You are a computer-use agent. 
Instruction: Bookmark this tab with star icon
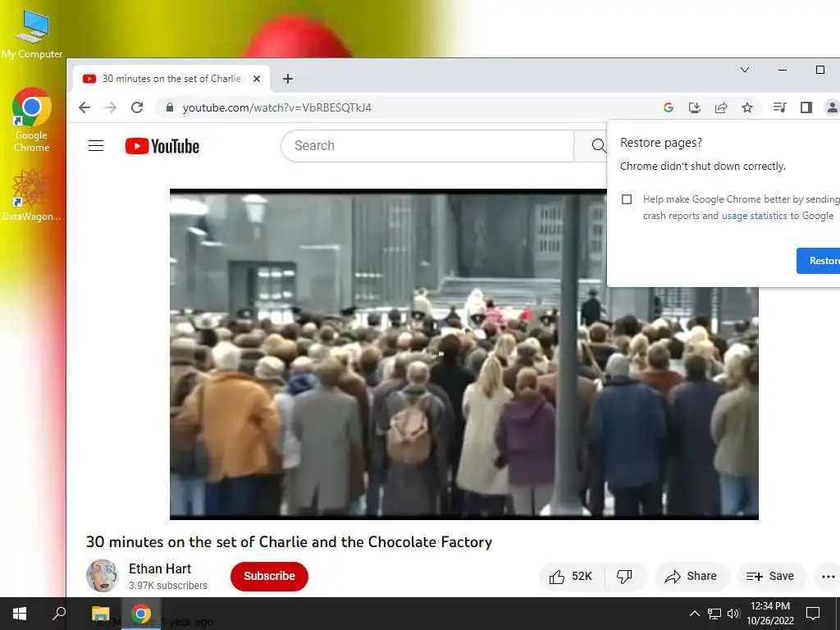tap(747, 107)
